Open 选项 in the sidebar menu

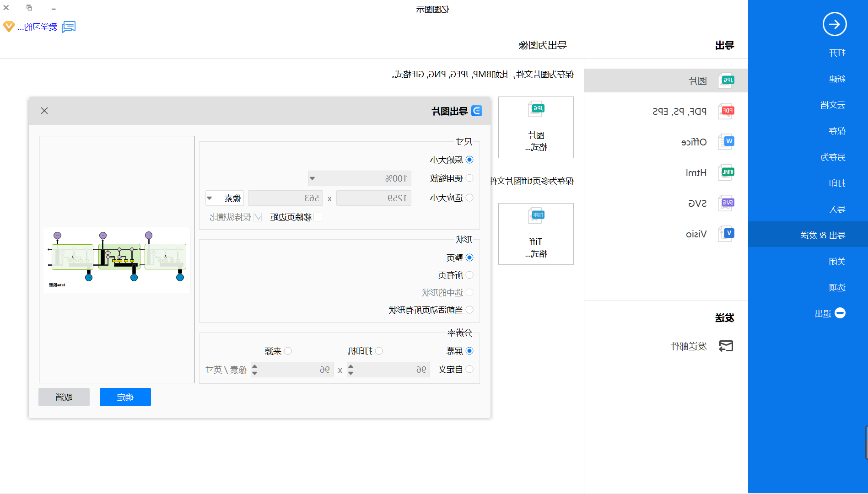pos(837,288)
